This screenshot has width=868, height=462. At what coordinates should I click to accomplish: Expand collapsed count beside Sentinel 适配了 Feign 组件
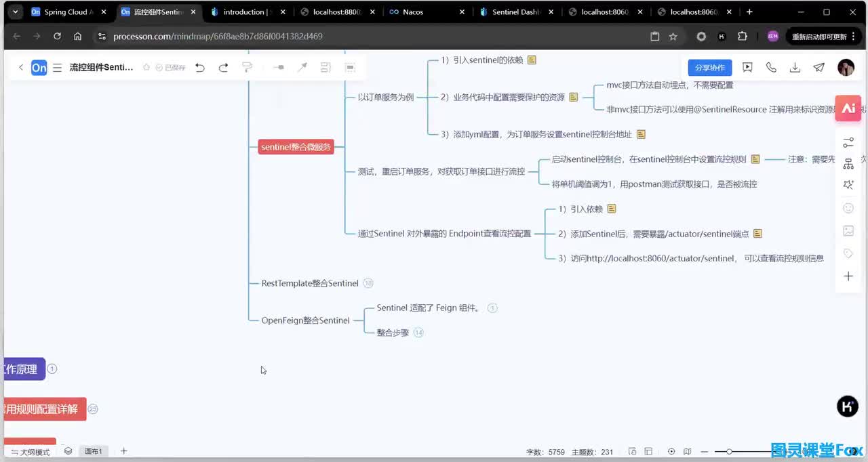492,308
